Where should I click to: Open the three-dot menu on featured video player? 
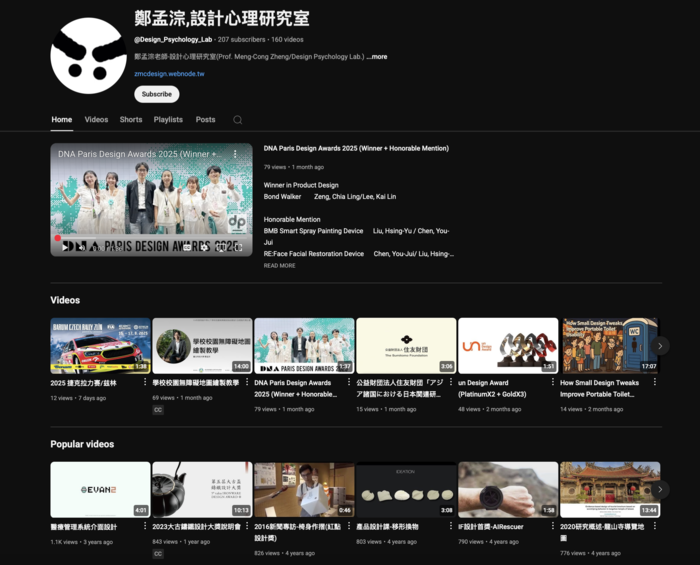coord(235,154)
